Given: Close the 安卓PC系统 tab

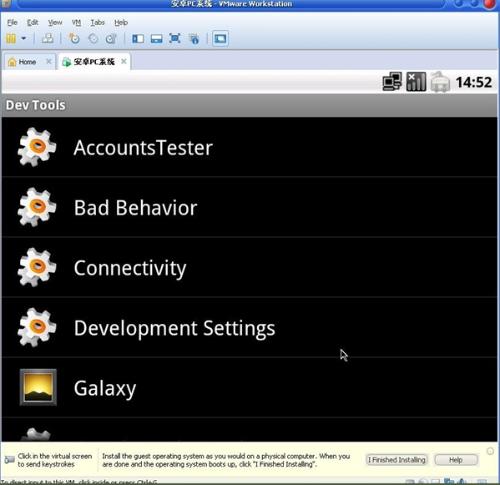Looking at the screenshot, I should click(124, 61).
